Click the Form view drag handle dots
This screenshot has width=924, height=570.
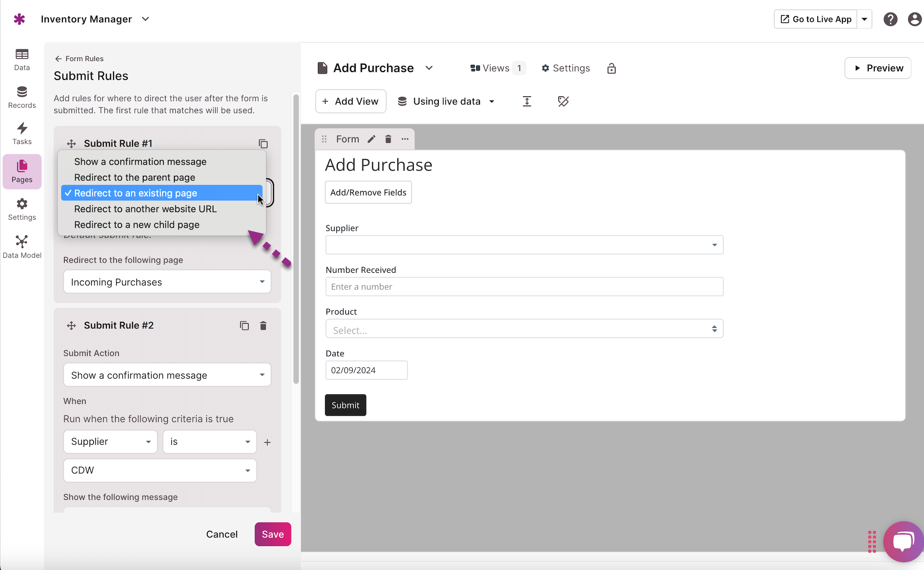pos(324,139)
